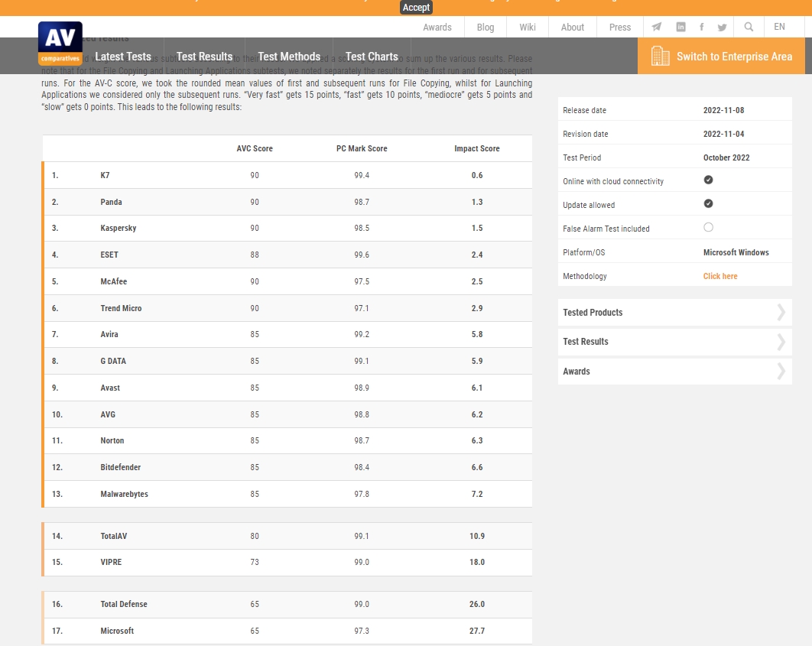Select the G DATA row name
This screenshot has width=812, height=646.
[x=113, y=361]
